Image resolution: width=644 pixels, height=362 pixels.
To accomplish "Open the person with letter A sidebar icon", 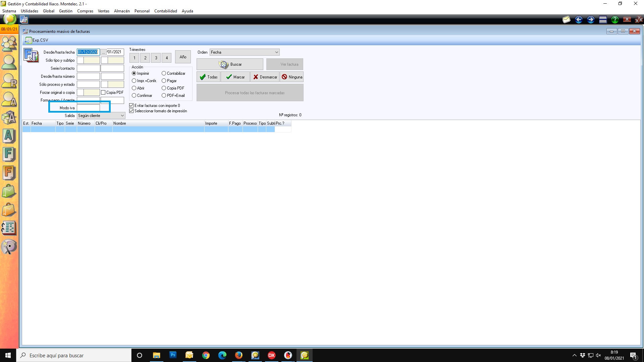I will tap(9, 100).
